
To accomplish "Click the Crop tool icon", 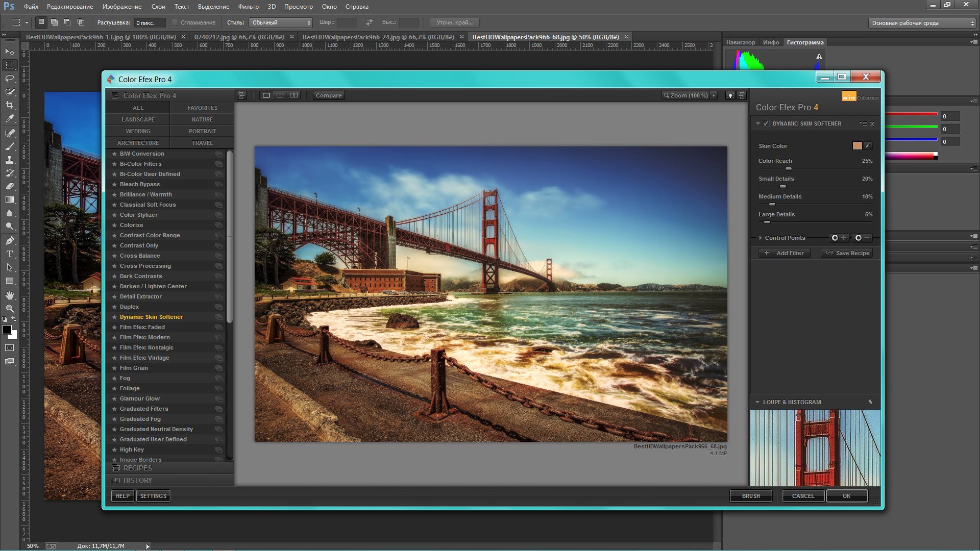I will (10, 105).
